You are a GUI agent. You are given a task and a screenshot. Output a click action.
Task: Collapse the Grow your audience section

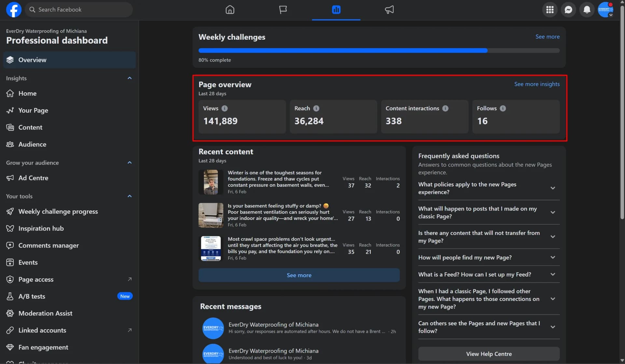click(130, 163)
